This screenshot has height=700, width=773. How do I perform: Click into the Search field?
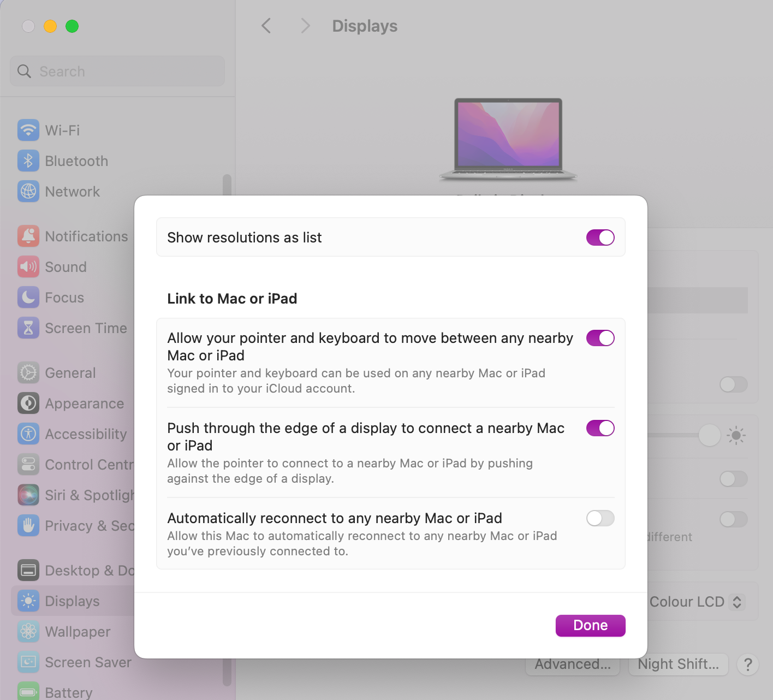pos(117,71)
